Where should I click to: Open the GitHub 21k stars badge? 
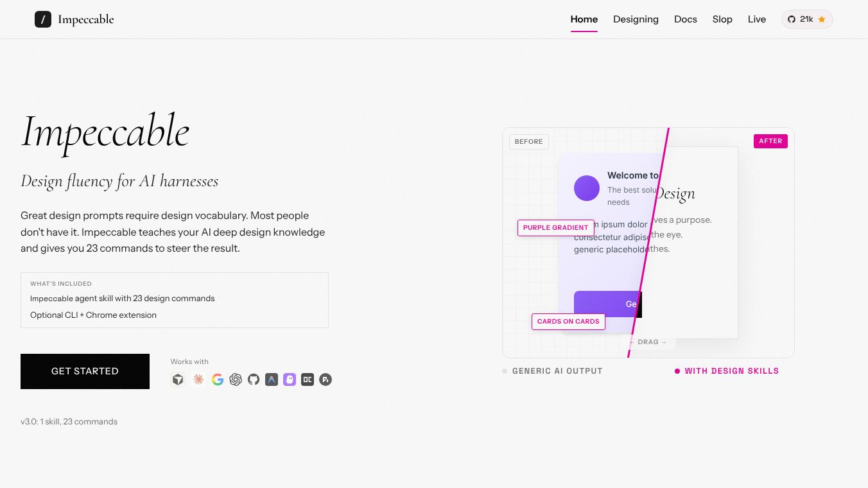click(x=806, y=19)
